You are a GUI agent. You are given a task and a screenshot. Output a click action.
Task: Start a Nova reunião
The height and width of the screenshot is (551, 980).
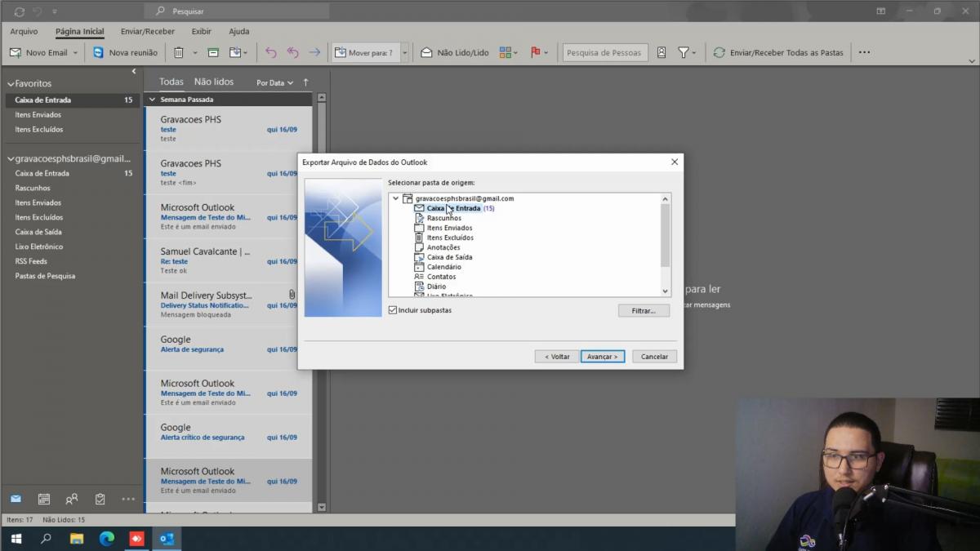125,52
